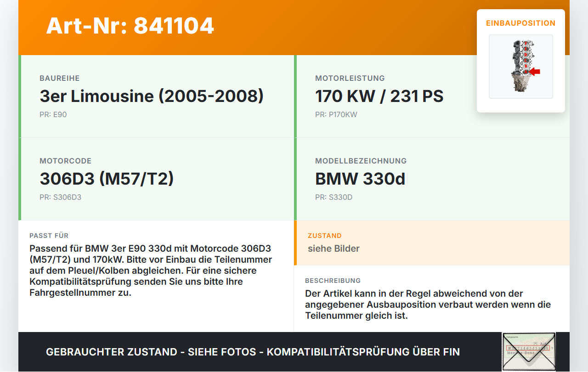This screenshot has width=588, height=372.
Task: Click the 'MOTORLEISTUNG' label
Action: point(350,79)
